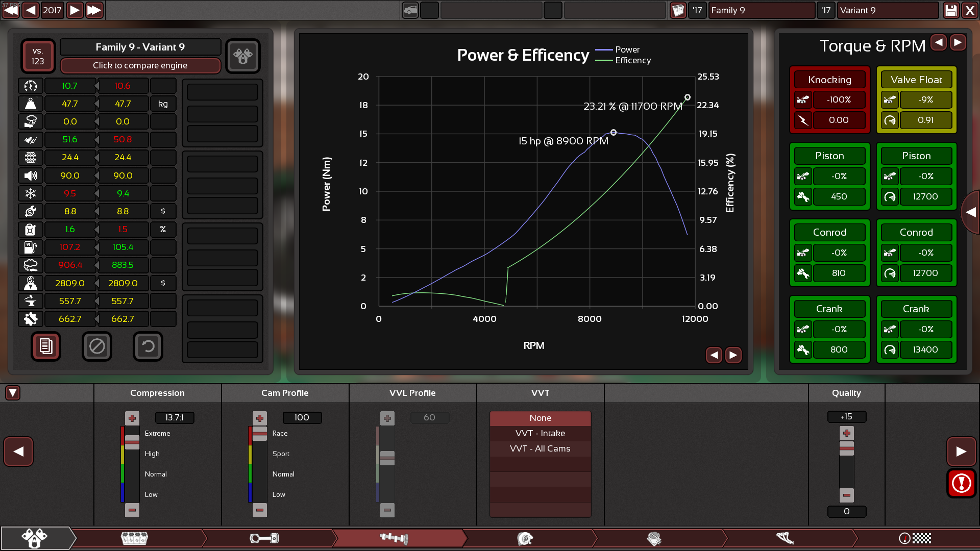The width and height of the screenshot is (980, 551).
Task: Open the exhaust headers tab at the bottom
Action: click(785, 538)
